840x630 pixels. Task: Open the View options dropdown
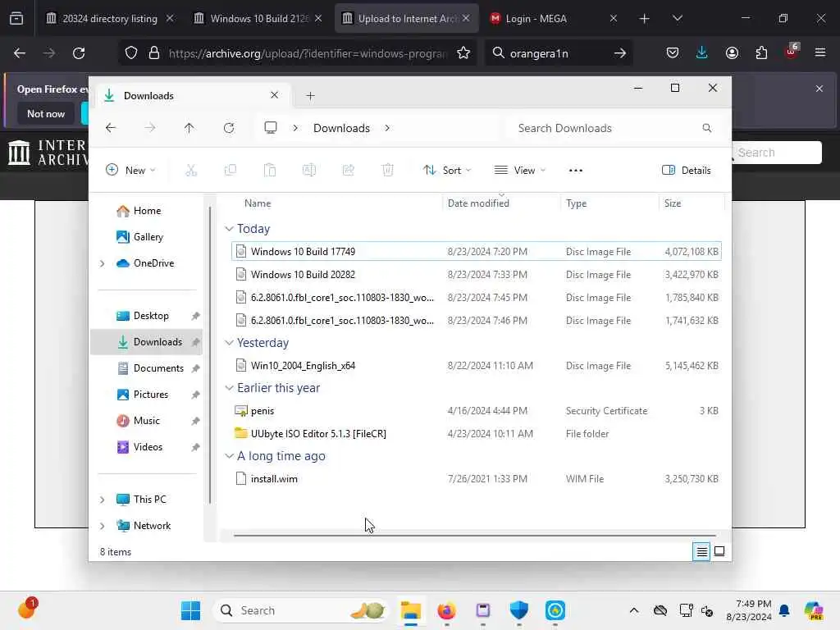[x=519, y=171]
